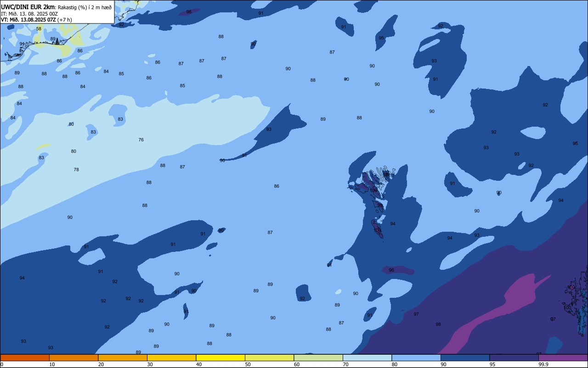Select the amber 20–30 legend swatch
This screenshot has width=588, height=368.
pyautogui.click(x=123, y=357)
